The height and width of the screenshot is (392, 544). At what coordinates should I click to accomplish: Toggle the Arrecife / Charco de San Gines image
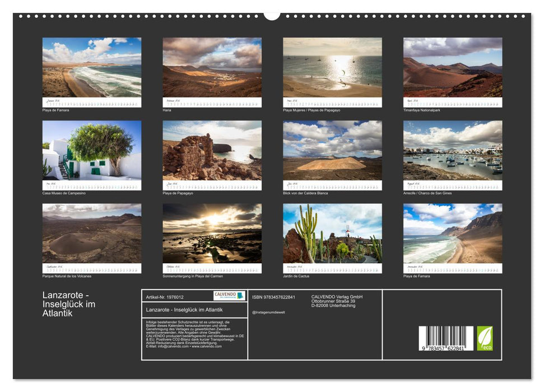452,151
